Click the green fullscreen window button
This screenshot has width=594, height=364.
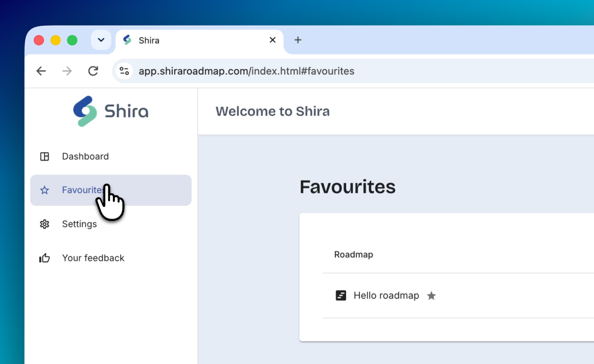72,41
